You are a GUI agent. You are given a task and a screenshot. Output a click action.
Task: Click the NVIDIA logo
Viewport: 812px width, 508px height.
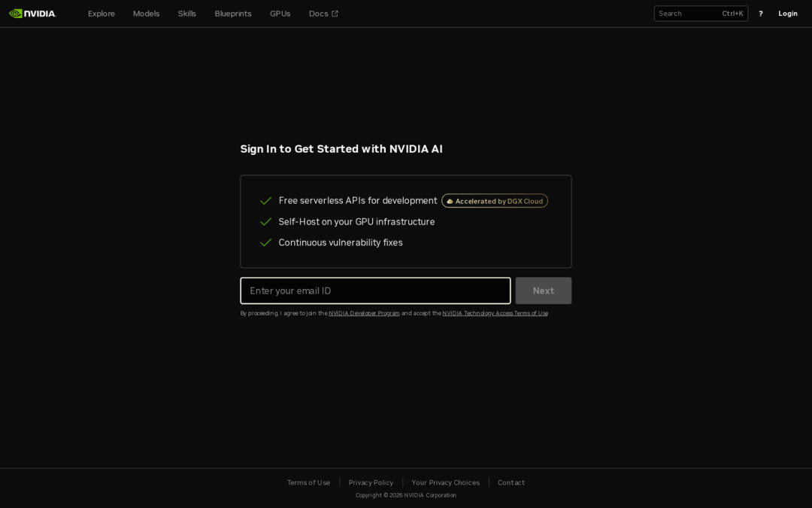click(32, 14)
